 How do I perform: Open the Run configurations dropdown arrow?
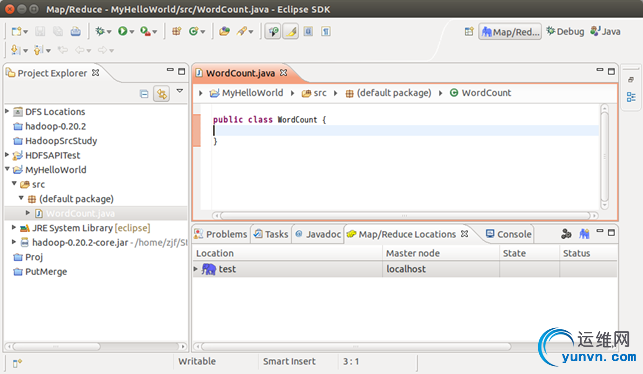[132, 32]
